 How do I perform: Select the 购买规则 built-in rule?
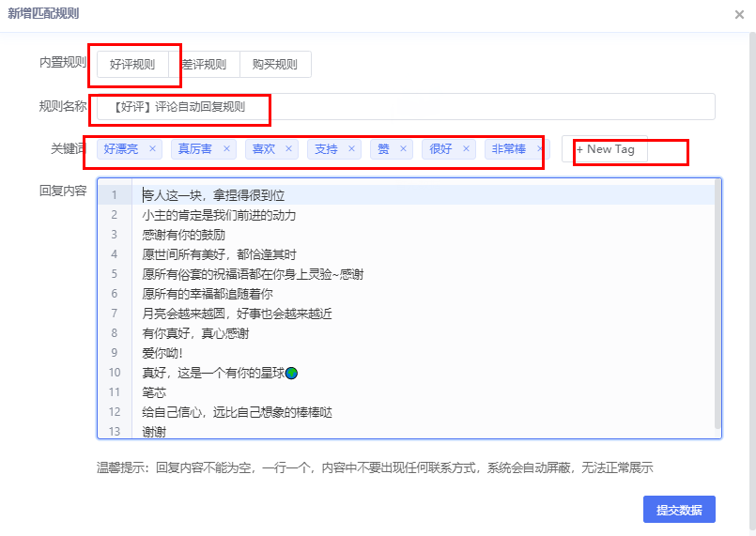(x=275, y=64)
